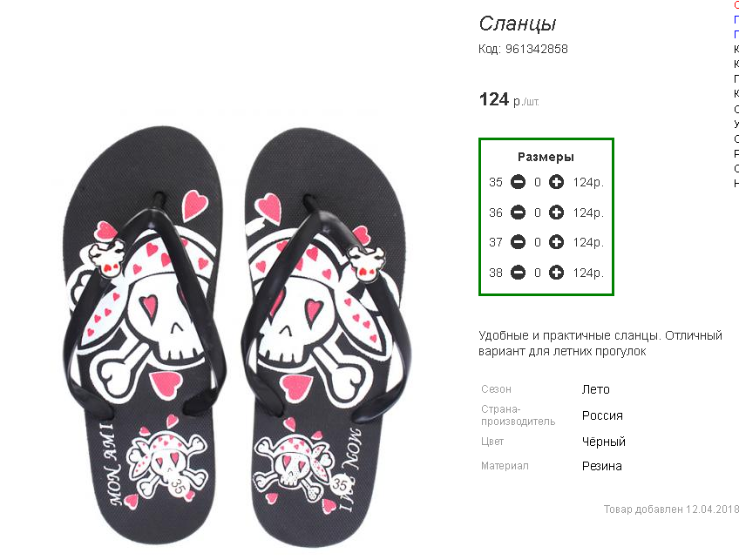This screenshot has height=560, width=739.
Task: Click the Лето season value
Action: 596,389
